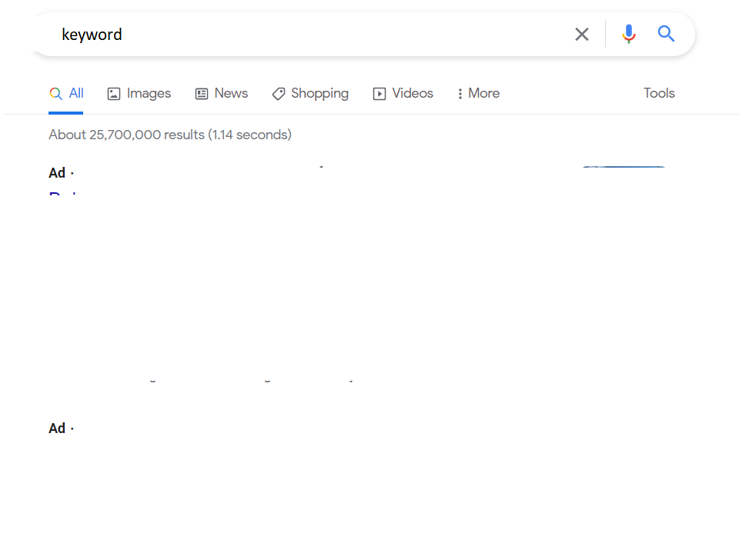Viewport: 739px width, 560px height.
Task: Open the News tab
Action: pyautogui.click(x=222, y=93)
